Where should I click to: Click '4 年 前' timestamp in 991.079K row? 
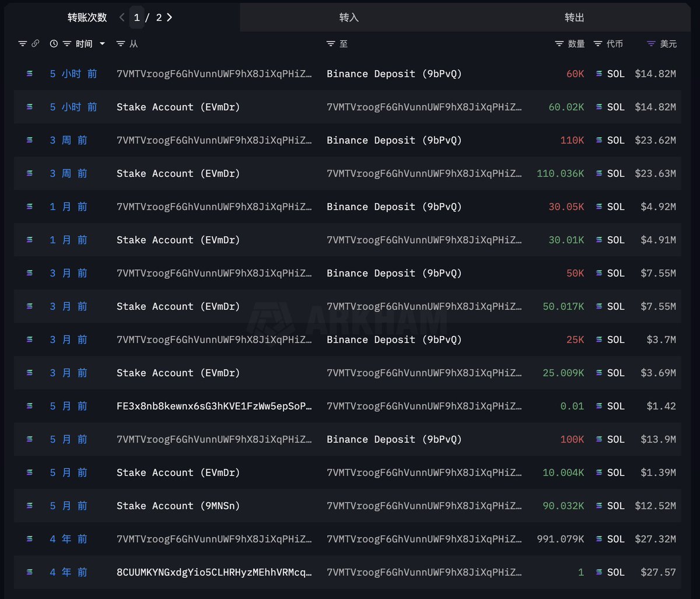click(68, 539)
